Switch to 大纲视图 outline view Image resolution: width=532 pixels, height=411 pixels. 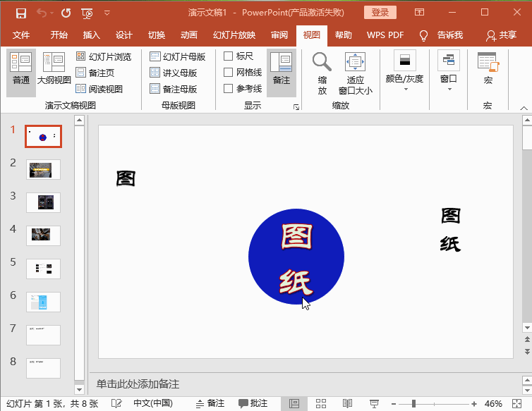coord(54,68)
